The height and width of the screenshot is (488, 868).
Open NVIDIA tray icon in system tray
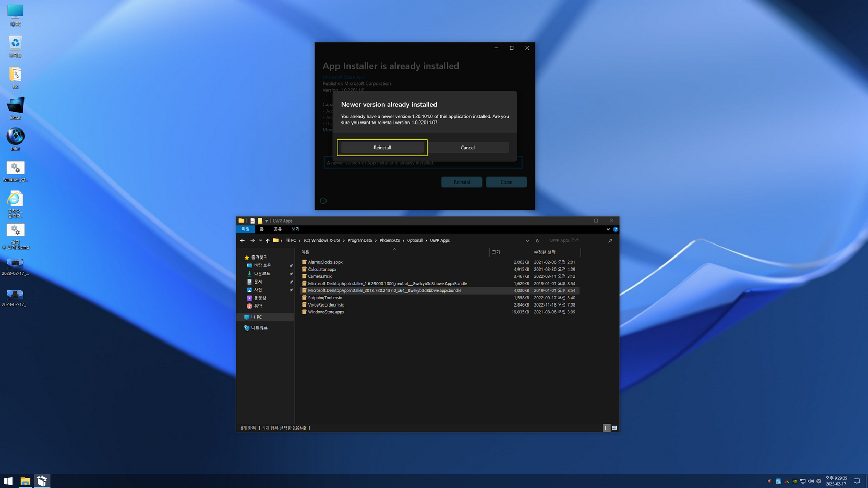click(x=794, y=481)
